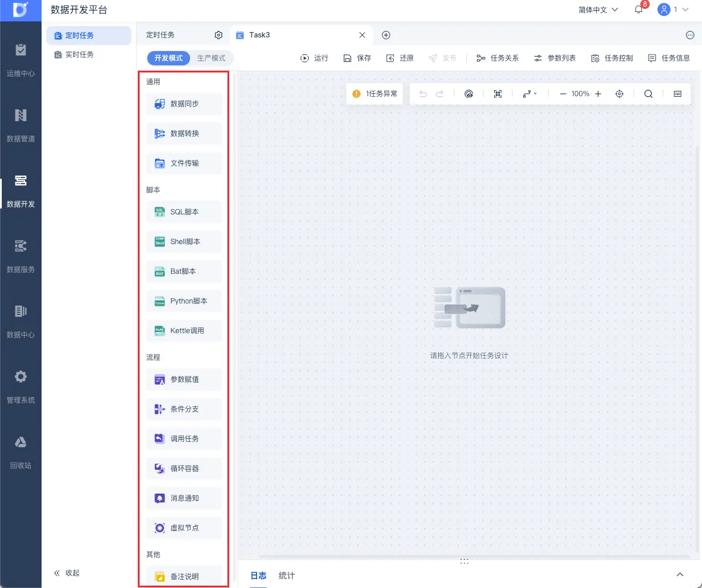
Task: Click the redo arrow on canvas toolbar
Action: [x=439, y=94]
